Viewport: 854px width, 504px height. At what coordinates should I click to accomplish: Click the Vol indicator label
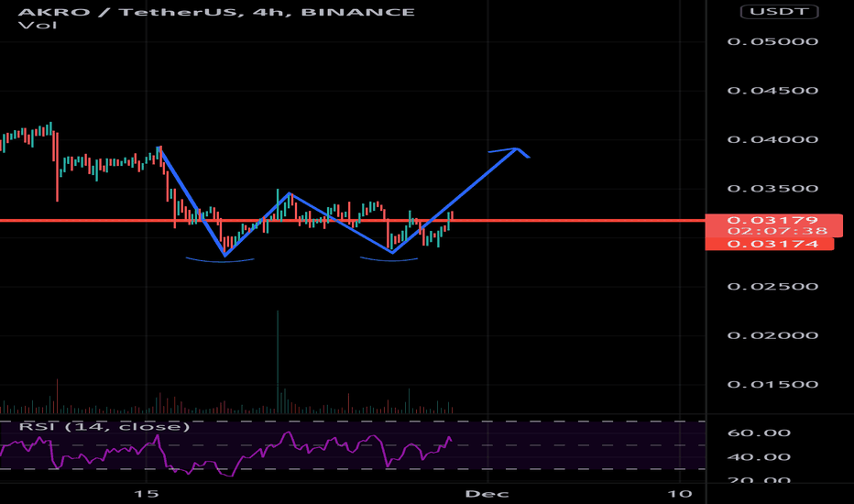pos(38,25)
